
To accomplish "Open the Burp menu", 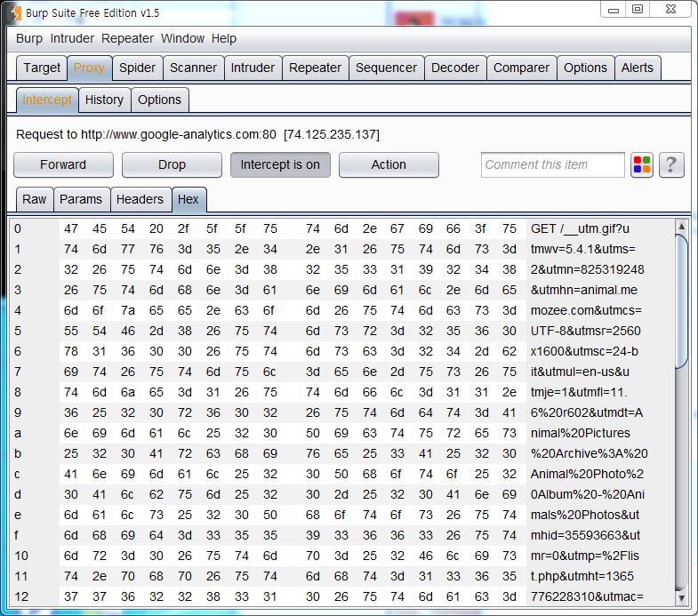I will click(x=29, y=39).
